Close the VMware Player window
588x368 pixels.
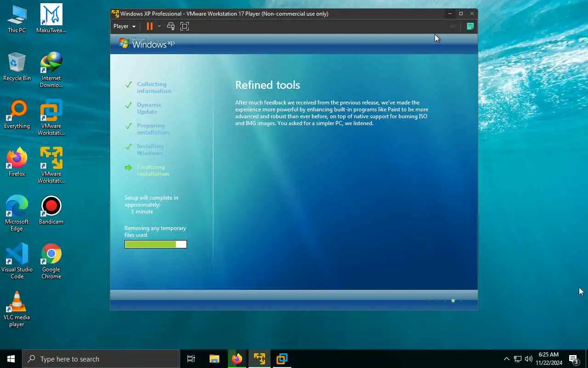[x=472, y=14]
